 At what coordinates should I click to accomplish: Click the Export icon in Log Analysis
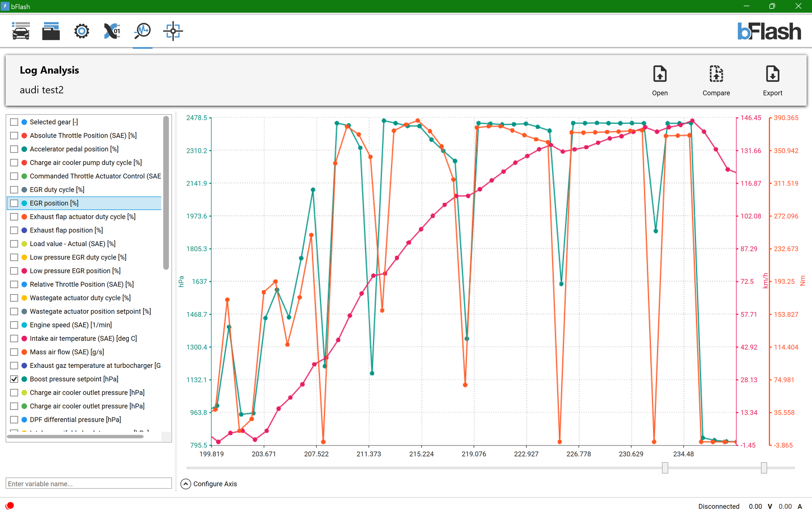click(x=773, y=80)
